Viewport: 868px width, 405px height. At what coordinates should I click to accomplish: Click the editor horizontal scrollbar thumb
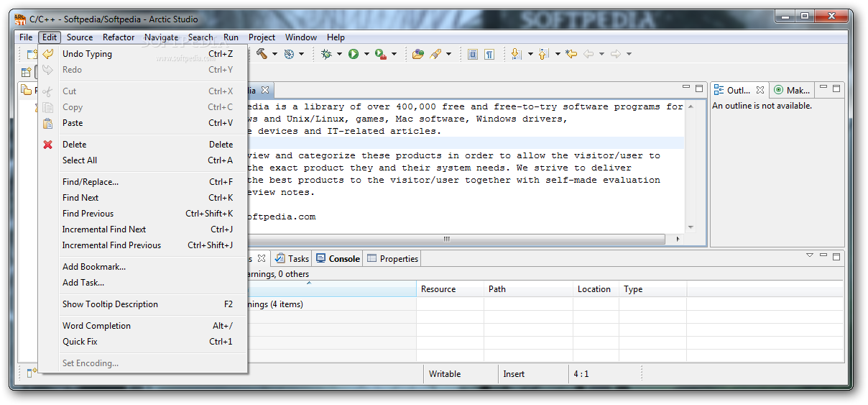click(445, 240)
